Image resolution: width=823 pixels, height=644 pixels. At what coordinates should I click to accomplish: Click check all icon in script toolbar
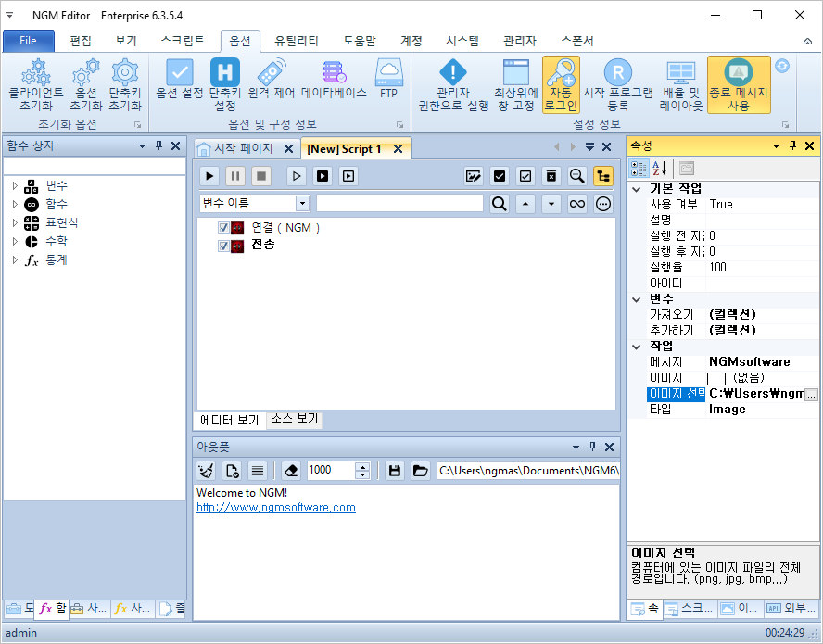tap(500, 176)
